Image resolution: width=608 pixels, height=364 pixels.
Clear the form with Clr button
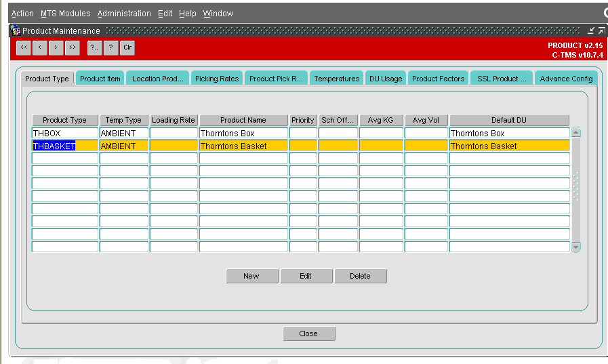[127, 47]
